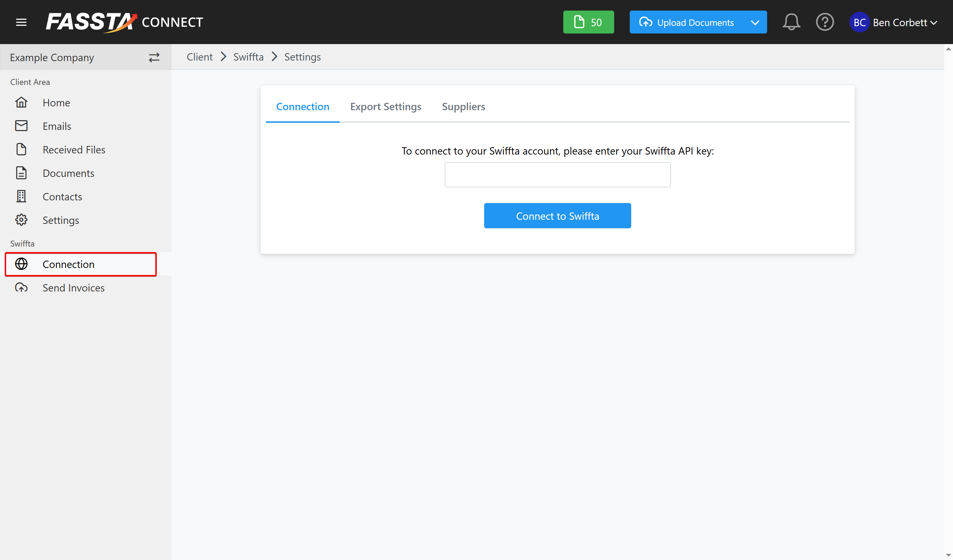Open Received Files in sidebar
The width and height of the screenshot is (953, 560).
click(74, 150)
